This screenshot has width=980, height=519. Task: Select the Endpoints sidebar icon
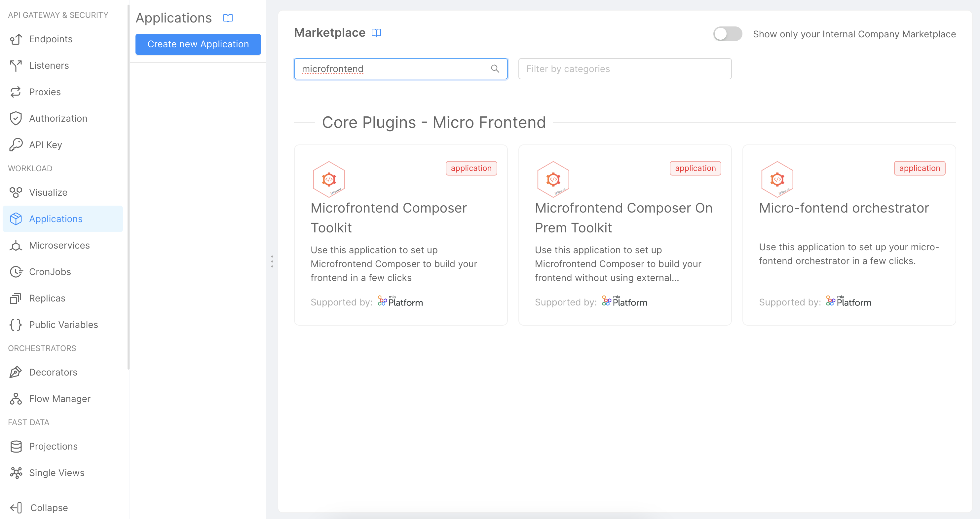pyautogui.click(x=15, y=39)
